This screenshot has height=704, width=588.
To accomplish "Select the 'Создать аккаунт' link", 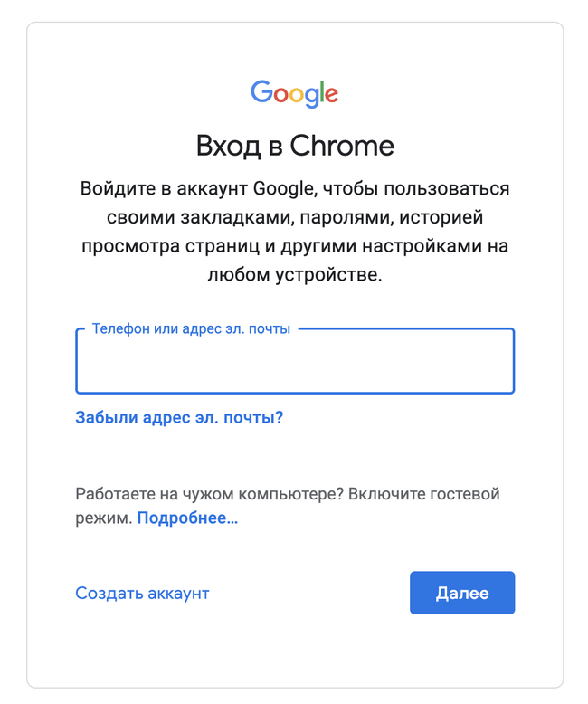I will click(142, 593).
